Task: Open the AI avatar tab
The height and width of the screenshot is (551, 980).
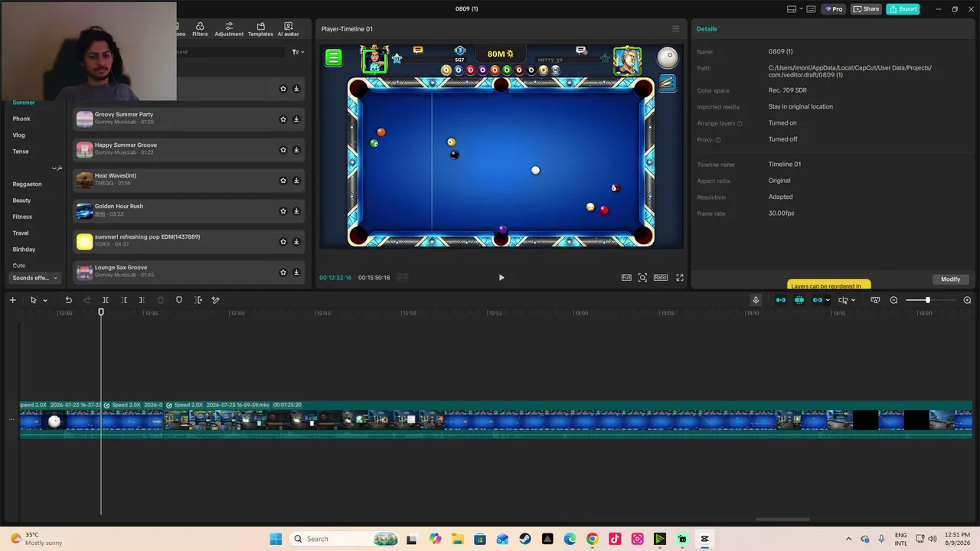Action: [288, 29]
